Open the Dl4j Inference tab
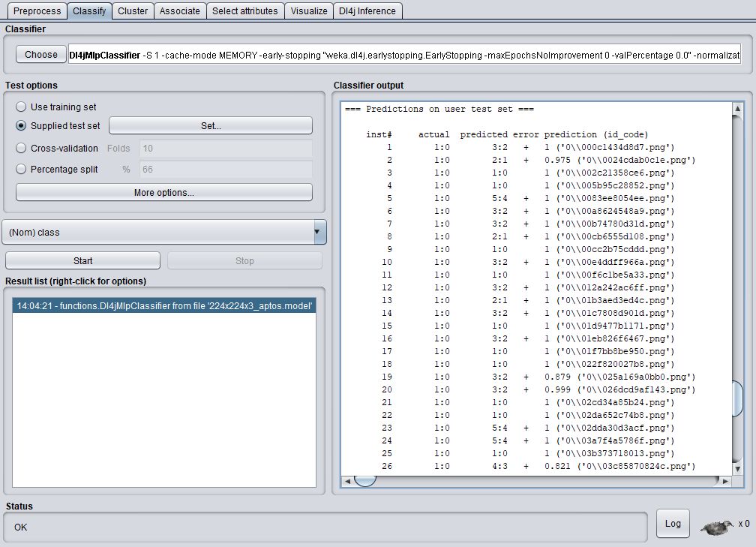Image resolution: width=756 pixels, height=547 pixels. (x=367, y=11)
